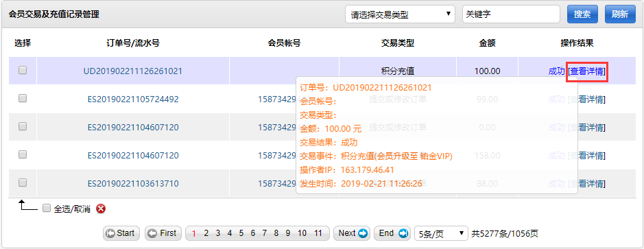Go to page 10

click(x=302, y=233)
